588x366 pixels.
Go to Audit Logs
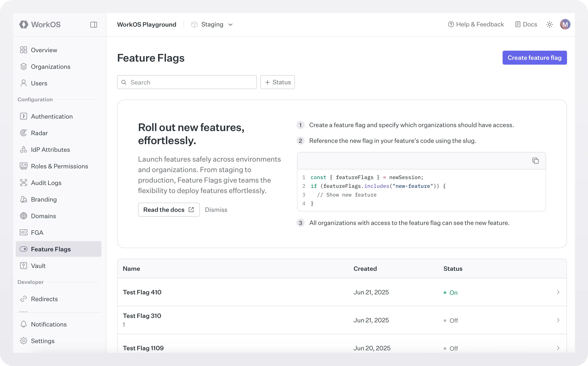(x=58, y=183)
